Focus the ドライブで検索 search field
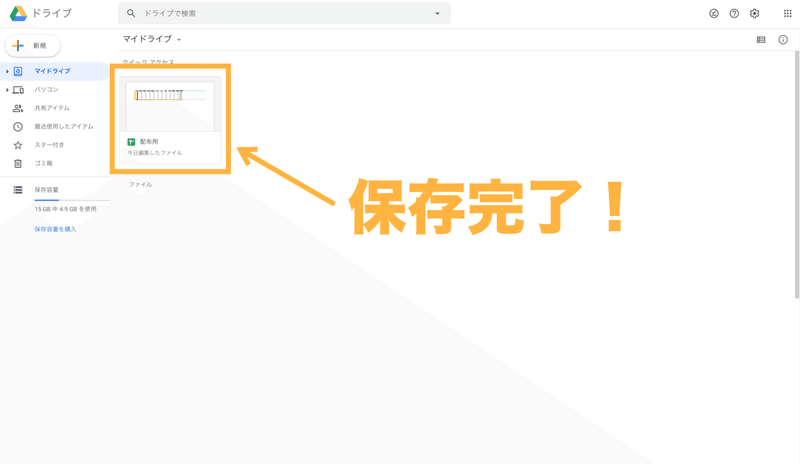This screenshot has height=464, width=800. (284, 13)
